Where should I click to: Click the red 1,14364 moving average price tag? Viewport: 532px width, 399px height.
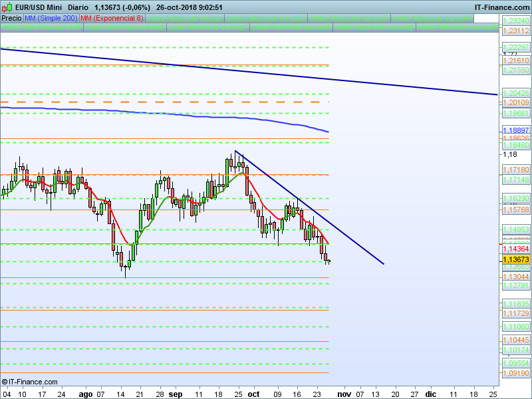(x=516, y=249)
